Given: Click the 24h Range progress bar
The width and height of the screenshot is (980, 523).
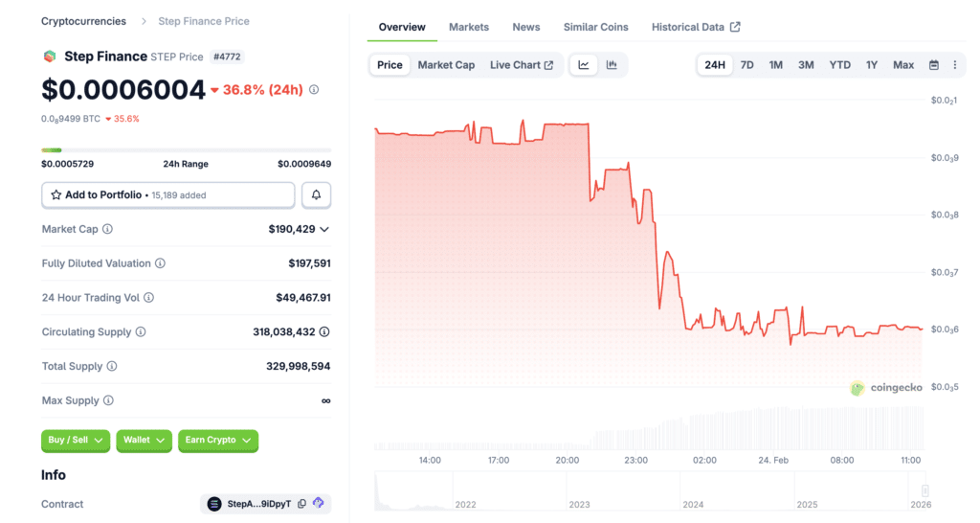Looking at the screenshot, I should point(187,150).
